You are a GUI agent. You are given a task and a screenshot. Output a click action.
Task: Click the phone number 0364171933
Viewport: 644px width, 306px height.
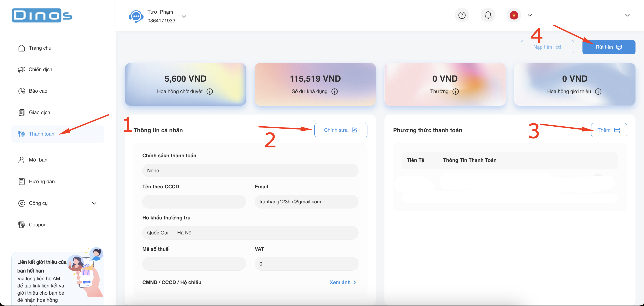[x=161, y=21]
